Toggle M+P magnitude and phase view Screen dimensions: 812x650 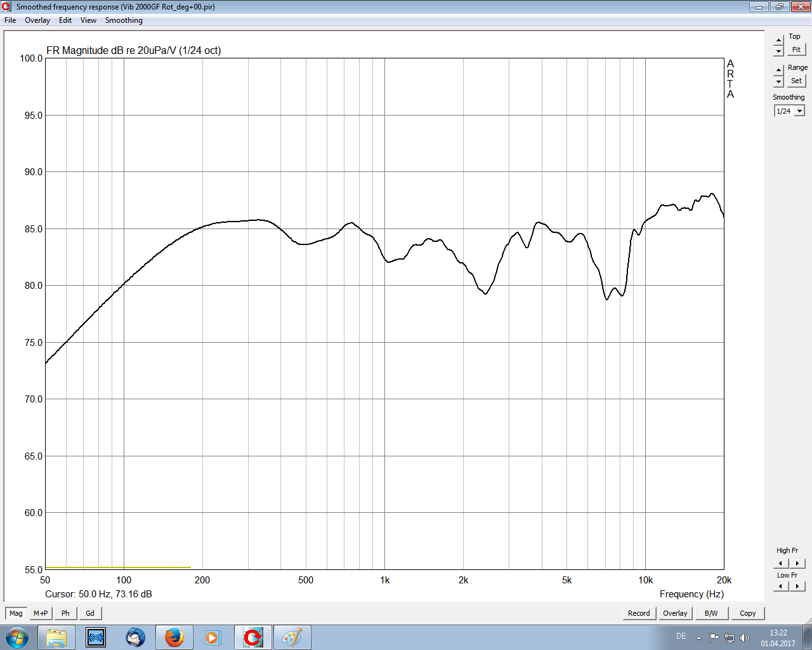[41, 613]
